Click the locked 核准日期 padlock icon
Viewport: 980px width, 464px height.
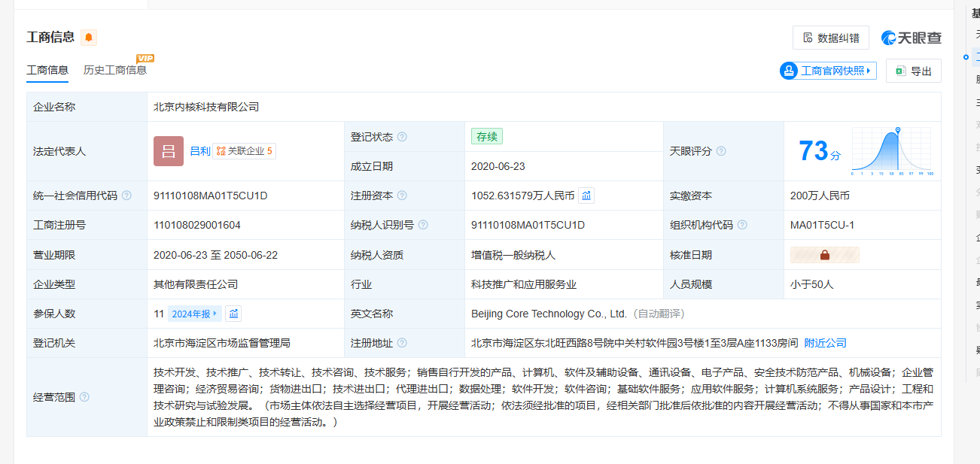(824, 255)
